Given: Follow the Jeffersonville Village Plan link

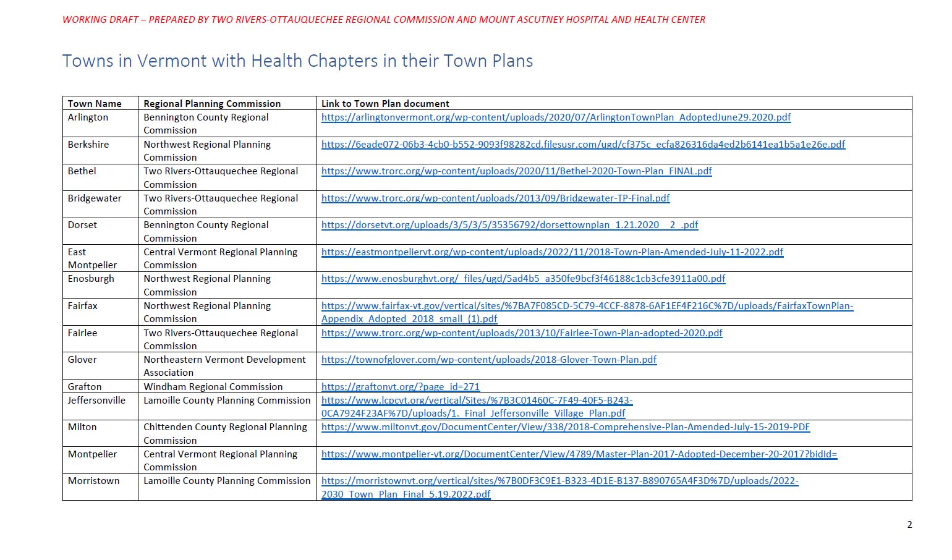Looking at the screenshot, I should [x=477, y=401].
